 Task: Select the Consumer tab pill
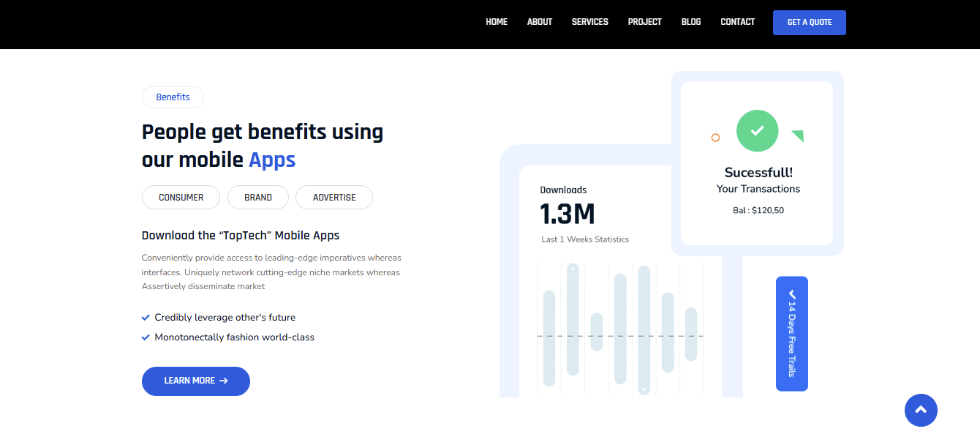tap(181, 198)
